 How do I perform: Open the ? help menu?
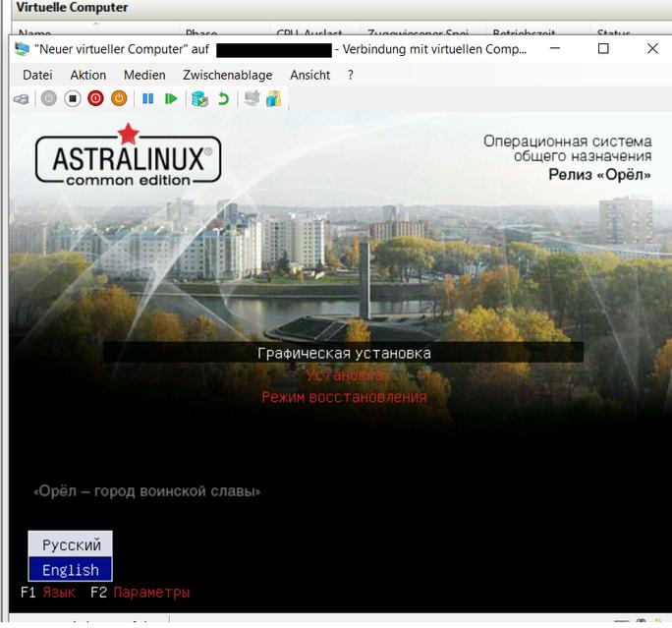tap(351, 75)
